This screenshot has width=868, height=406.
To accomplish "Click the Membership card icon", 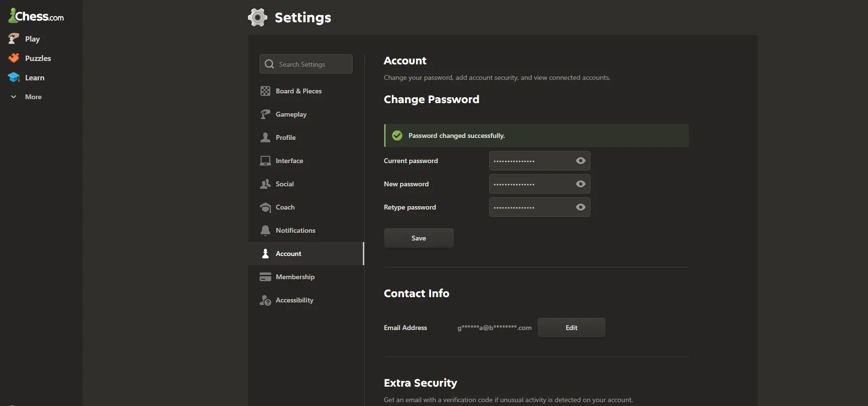I will [x=265, y=277].
